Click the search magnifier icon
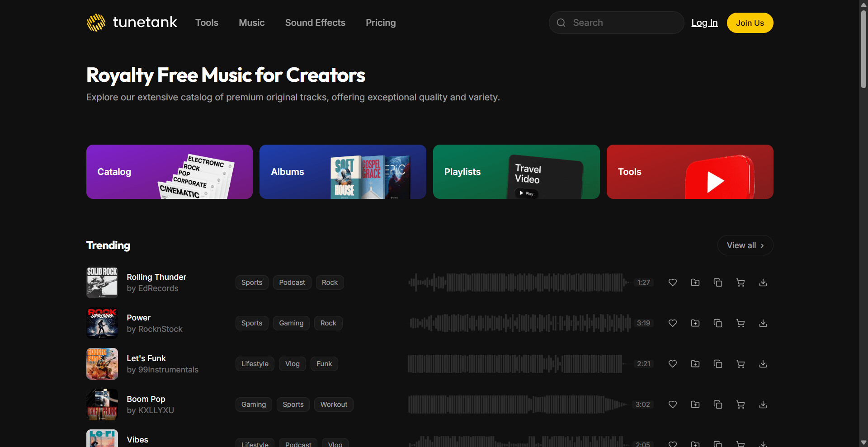Viewport: 868px width, 447px height. point(561,23)
